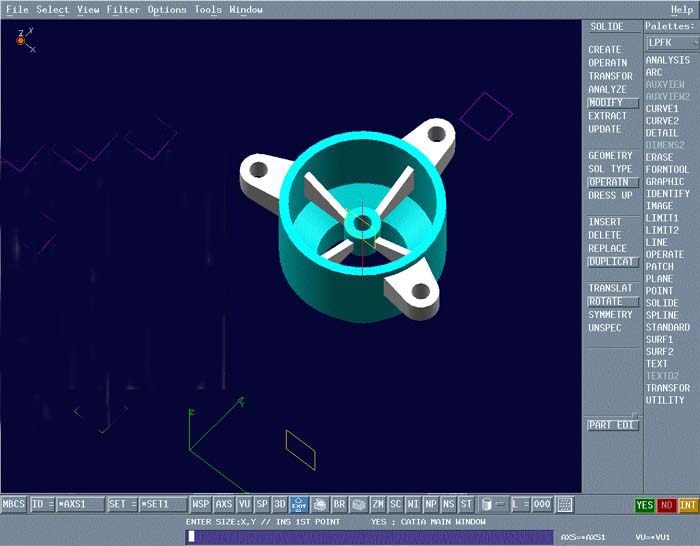This screenshot has height=546, width=700.
Task: Click the NP toolbar button
Action: tap(431, 505)
